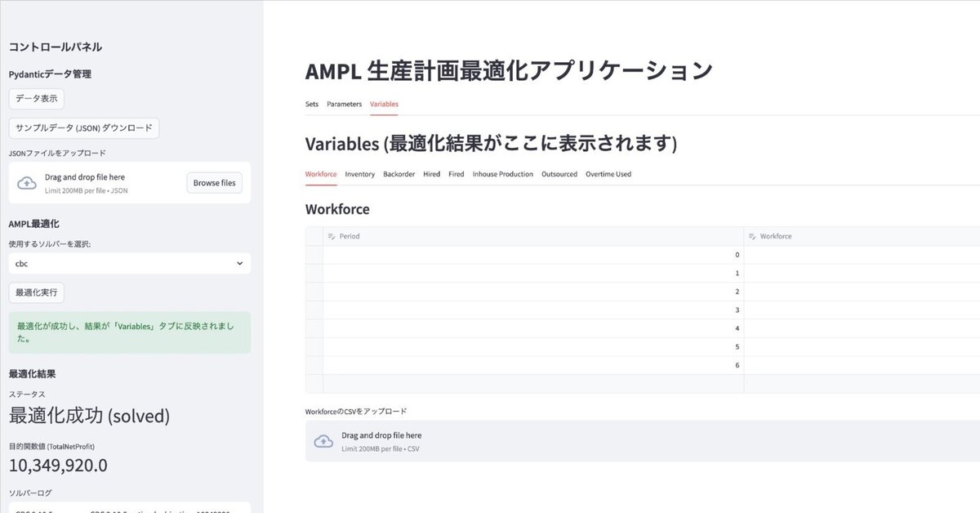Open the Backorder results tab

[399, 173]
